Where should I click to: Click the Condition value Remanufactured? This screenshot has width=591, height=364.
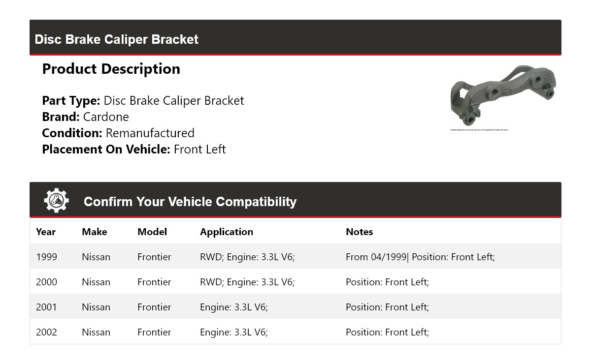pyautogui.click(x=150, y=133)
